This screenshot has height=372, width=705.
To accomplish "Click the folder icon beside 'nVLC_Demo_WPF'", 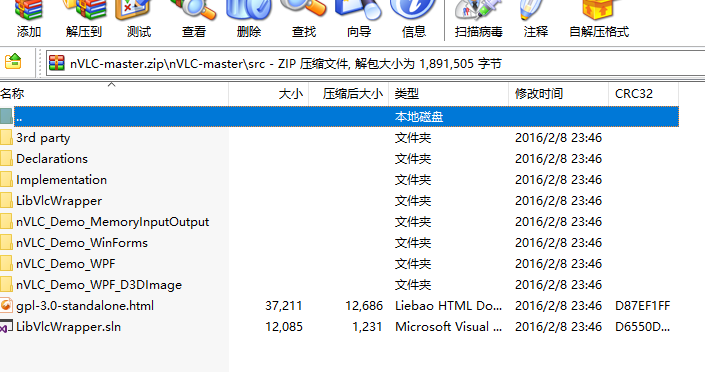I will [x=6, y=263].
